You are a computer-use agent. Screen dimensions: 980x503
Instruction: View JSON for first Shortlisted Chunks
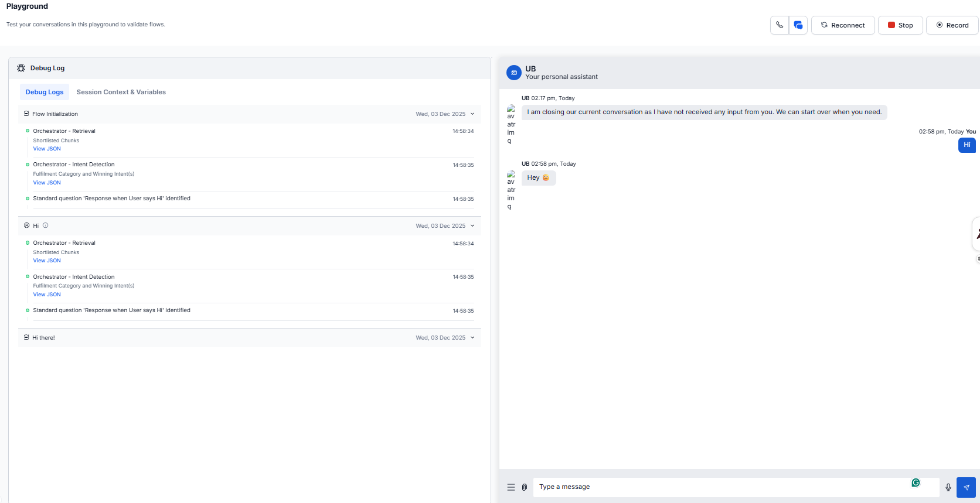[47, 149]
